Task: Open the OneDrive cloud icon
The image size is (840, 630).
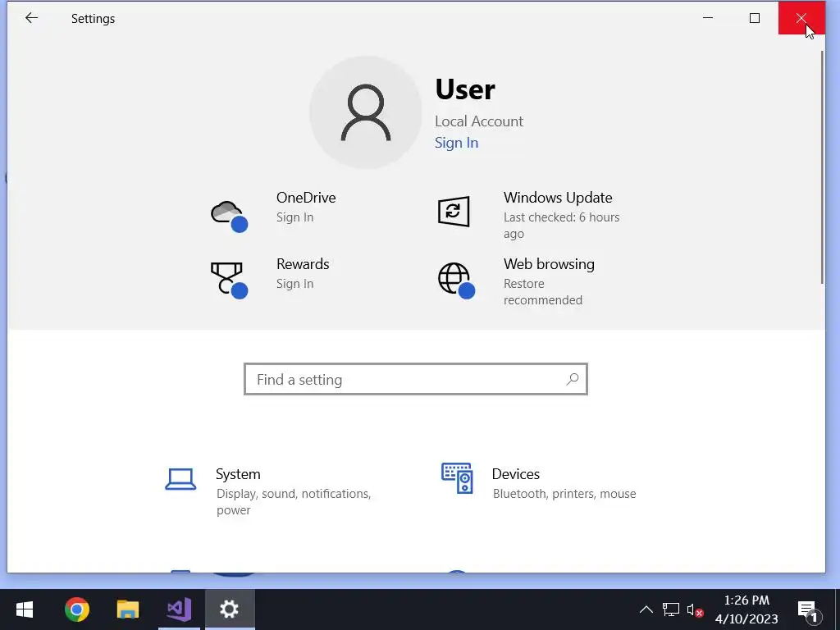Action: [x=230, y=216]
